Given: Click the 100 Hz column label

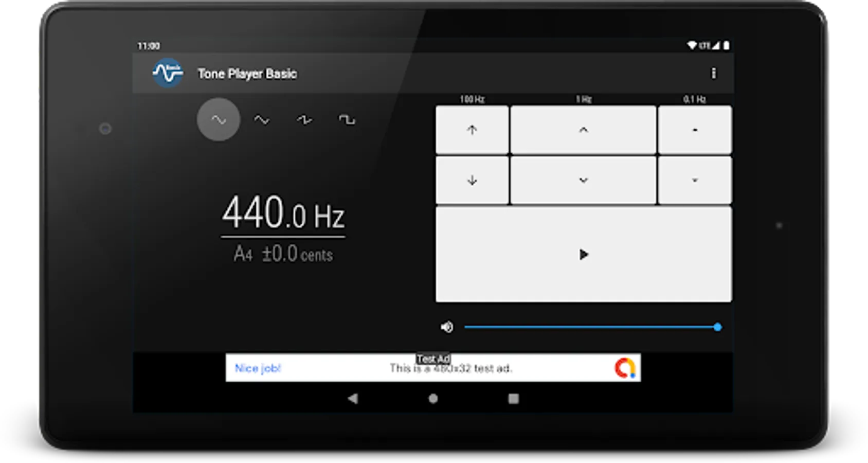Looking at the screenshot, I should tap(472, 99).
